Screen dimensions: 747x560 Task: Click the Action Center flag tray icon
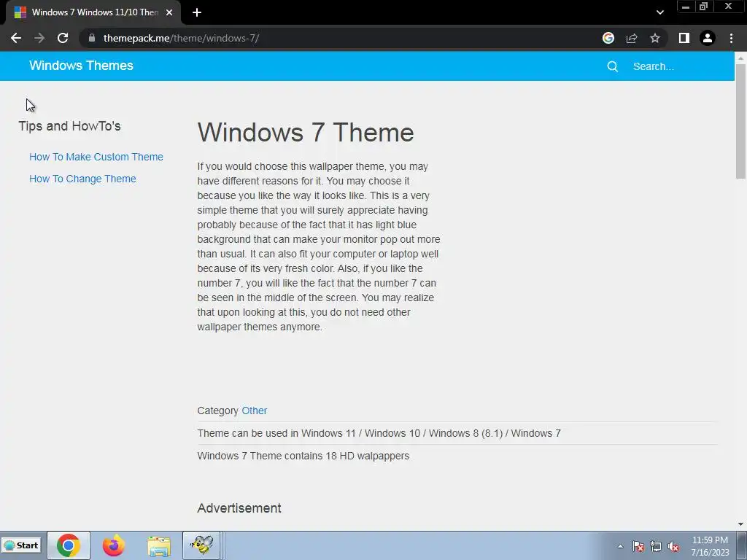point(638,546)
